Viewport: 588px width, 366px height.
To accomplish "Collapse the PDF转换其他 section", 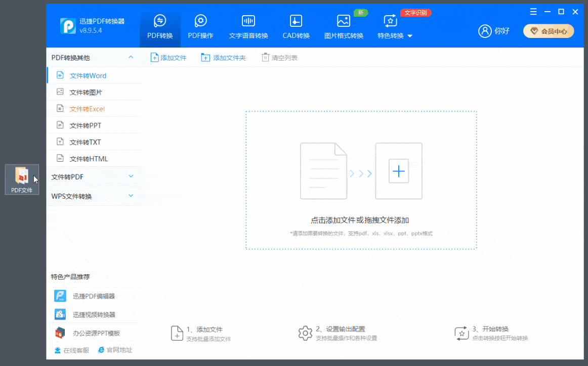I will coord(131,58).
